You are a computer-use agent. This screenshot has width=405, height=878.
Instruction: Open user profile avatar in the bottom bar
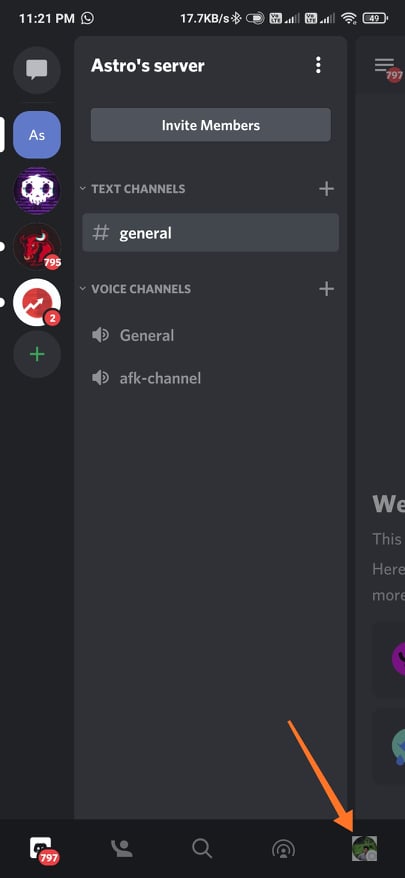pos(364,848)
